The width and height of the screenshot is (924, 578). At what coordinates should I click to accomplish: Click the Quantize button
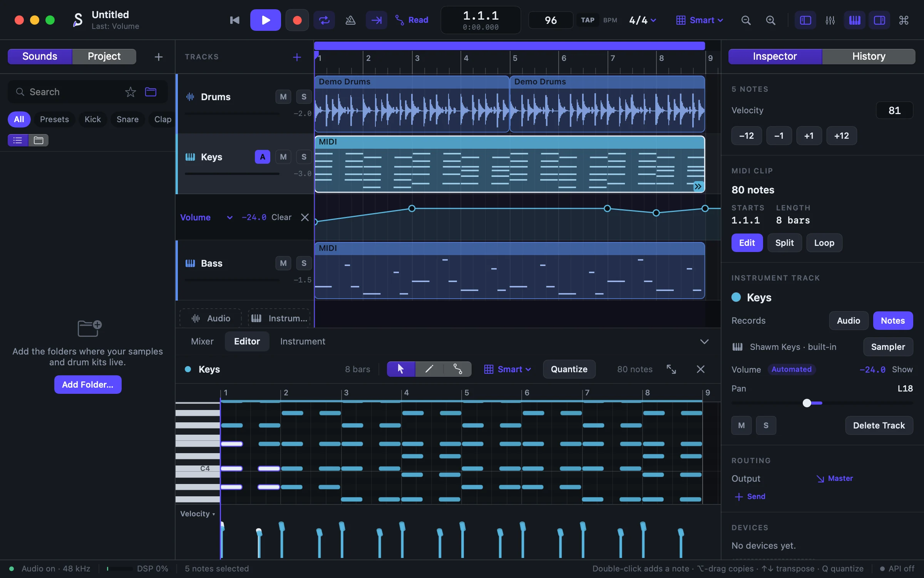(x=569, y=369)
